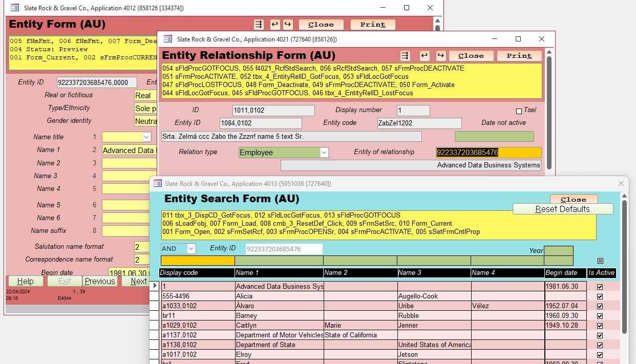Click the left-return arrow icon in Entity Relationship Form
Viewport: 636px width, 364px height.
tap(425, 56)
